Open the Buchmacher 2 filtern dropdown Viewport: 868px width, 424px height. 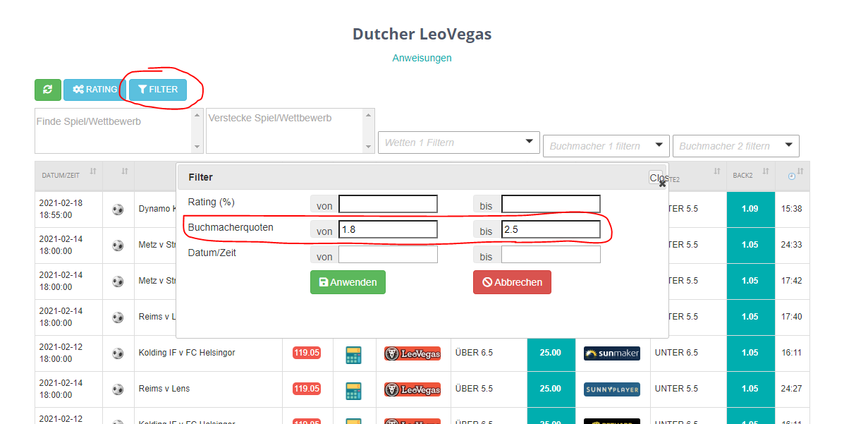point(735,146)
